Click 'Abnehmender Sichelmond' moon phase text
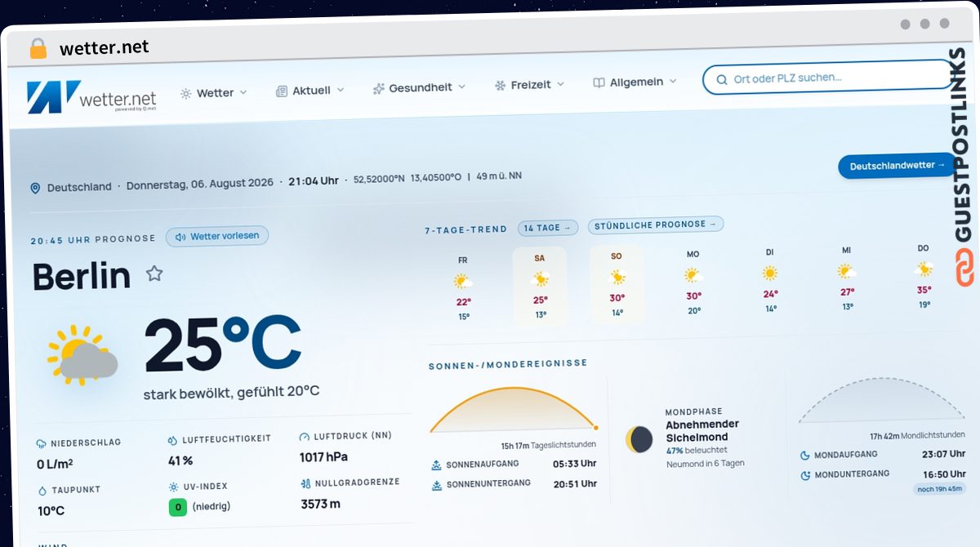 [x=702, y=430]
